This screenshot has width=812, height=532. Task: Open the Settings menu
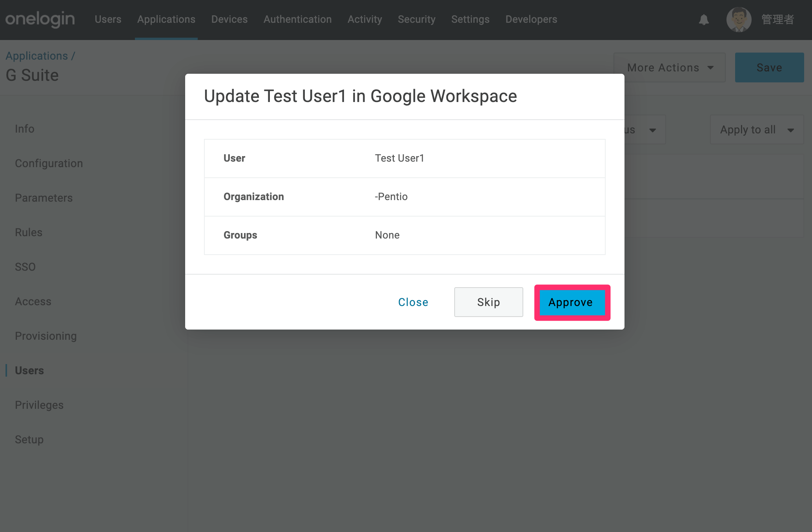(x=470, y=19)
